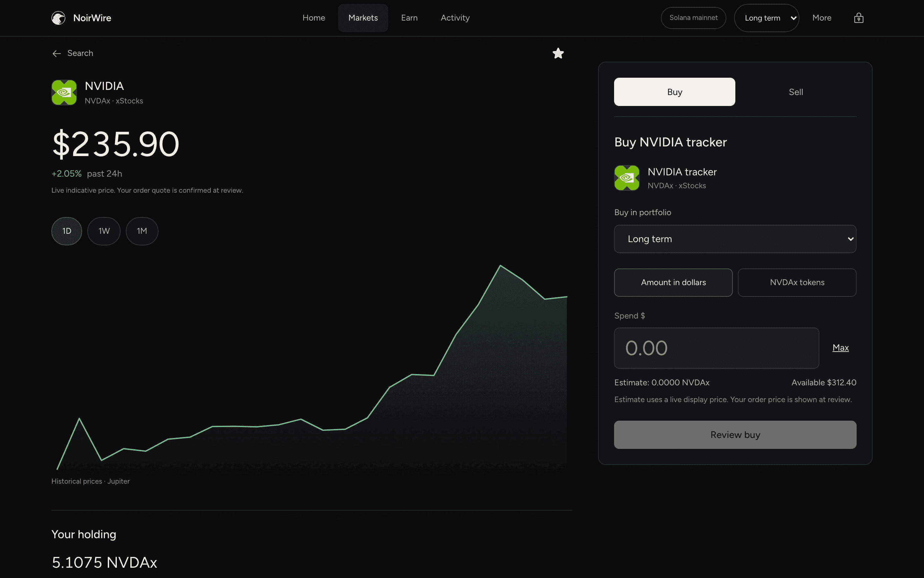
Task: Select the 1M chart range
Action: coord(142,231)
